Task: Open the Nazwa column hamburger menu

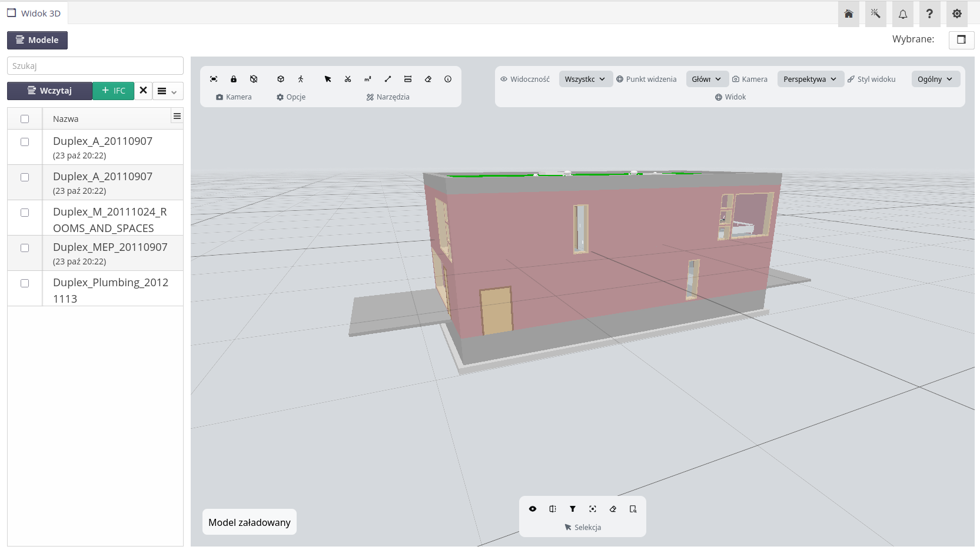Action: point(177,116)
